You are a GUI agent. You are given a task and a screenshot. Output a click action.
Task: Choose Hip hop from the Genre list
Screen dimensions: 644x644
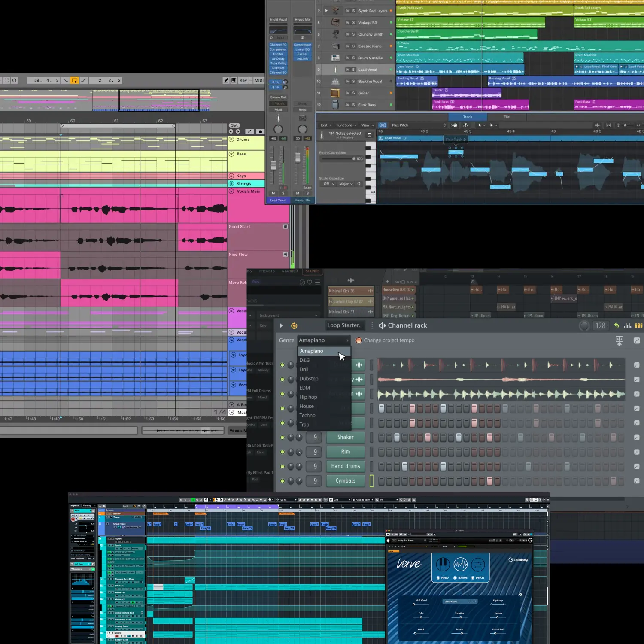click(308, 397)
